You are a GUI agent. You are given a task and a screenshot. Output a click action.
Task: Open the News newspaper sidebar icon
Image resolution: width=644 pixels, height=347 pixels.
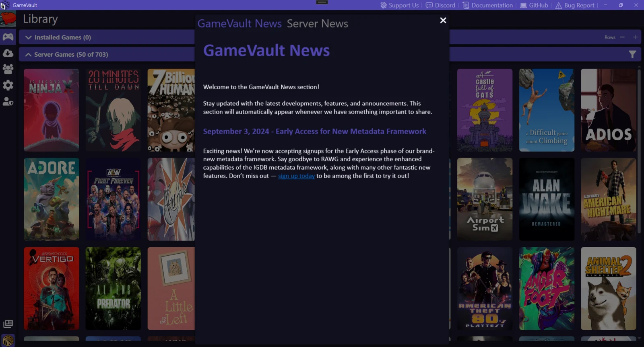(x=8, y=324)
